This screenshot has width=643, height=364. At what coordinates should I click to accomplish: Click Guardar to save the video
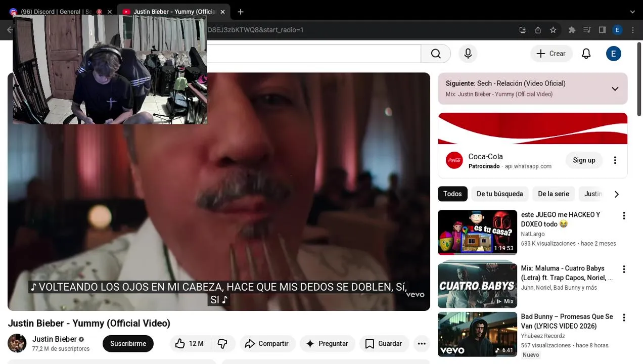pos(384,344)
